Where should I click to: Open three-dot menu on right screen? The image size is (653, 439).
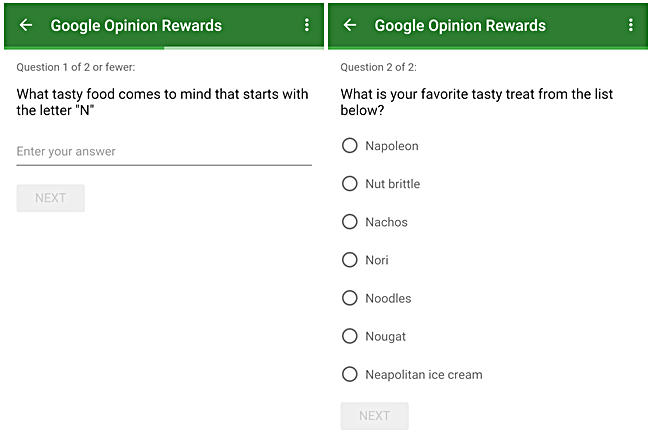(x=631, y=26)
